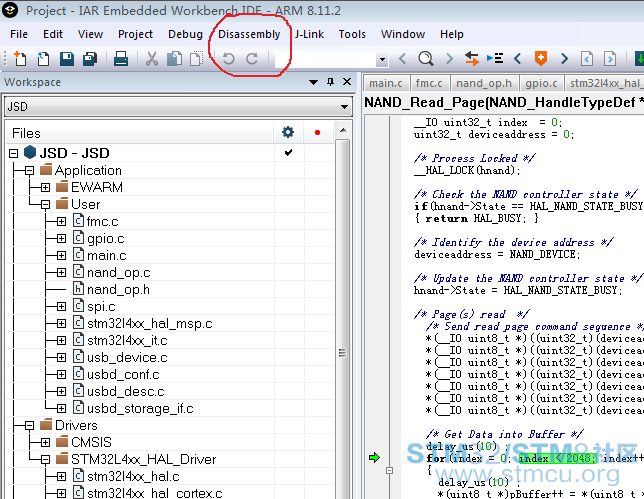Select usbd_storage_if.c in the file tree

140,409
